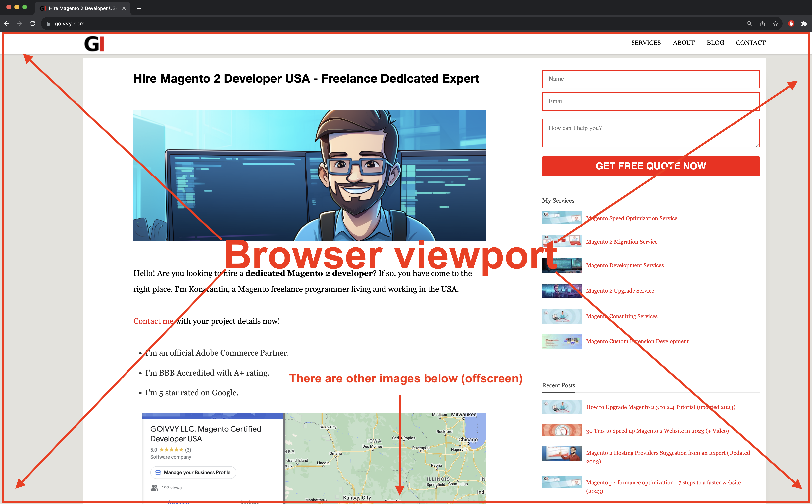Open the Chrome extensions puzzle icon
The width and height of the screenshot is (812, 504).
pos(804,23)
